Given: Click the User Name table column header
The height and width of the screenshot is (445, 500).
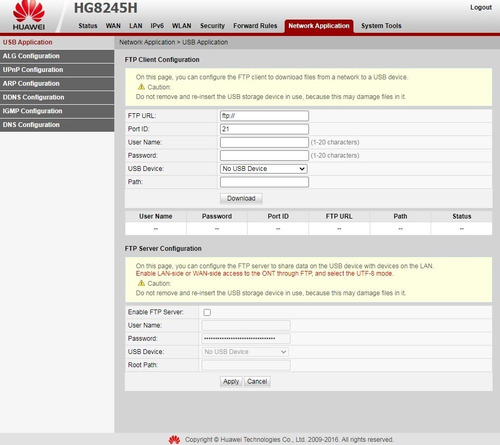Looking at the screenshot, I should click(x=156, y=216).
